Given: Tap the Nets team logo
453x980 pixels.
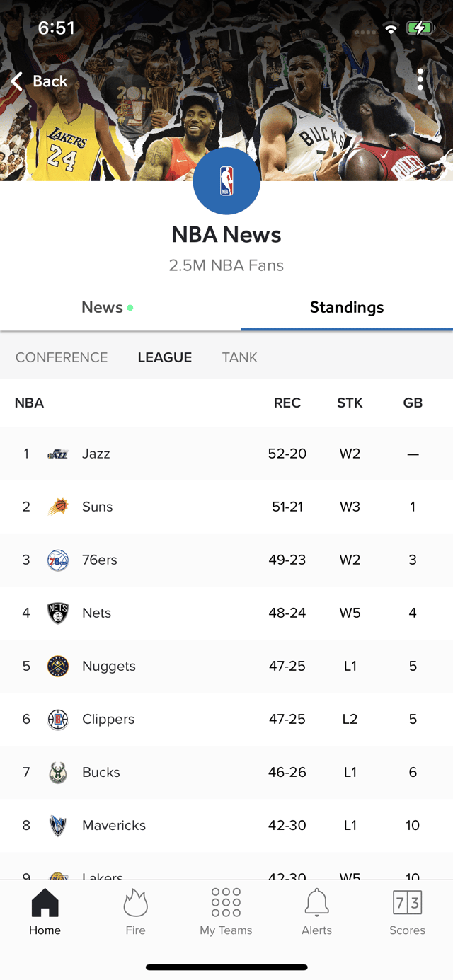Looking at the screenshot, I should pos(57,613).
